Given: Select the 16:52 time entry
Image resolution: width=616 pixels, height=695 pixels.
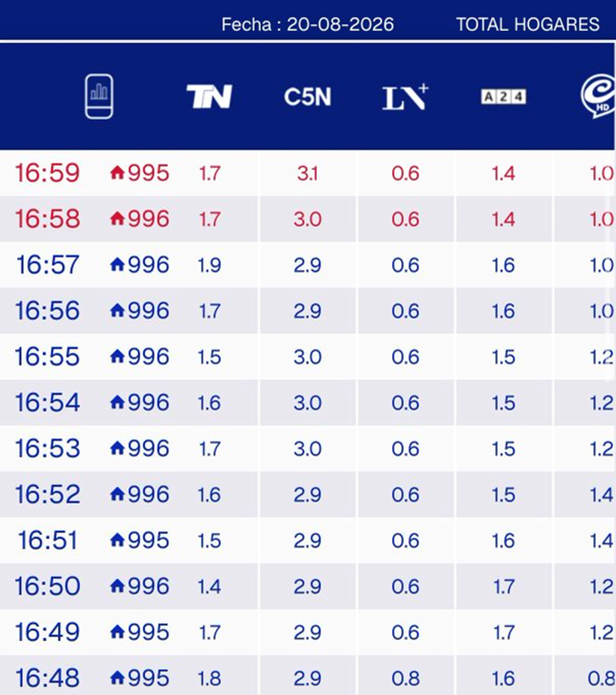Looking at the screenshot, I should click(47, 494).
